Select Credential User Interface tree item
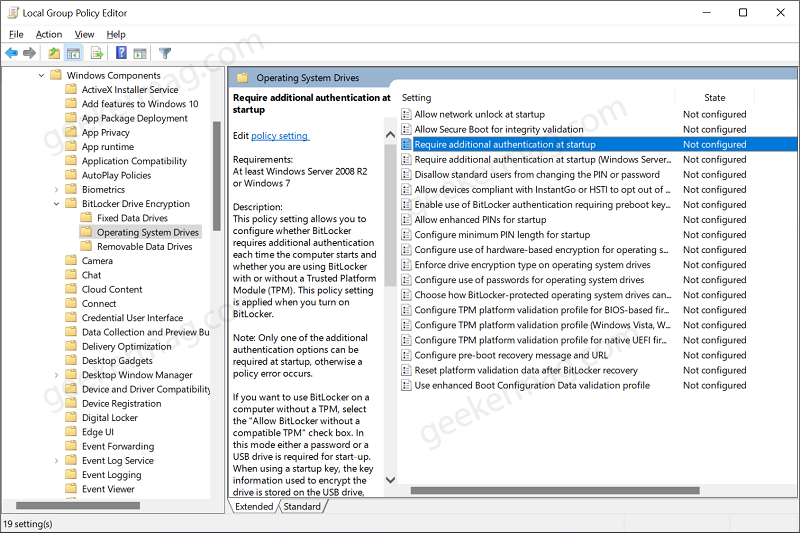Screen dimensions: 800x533 [x=132, y=318]
